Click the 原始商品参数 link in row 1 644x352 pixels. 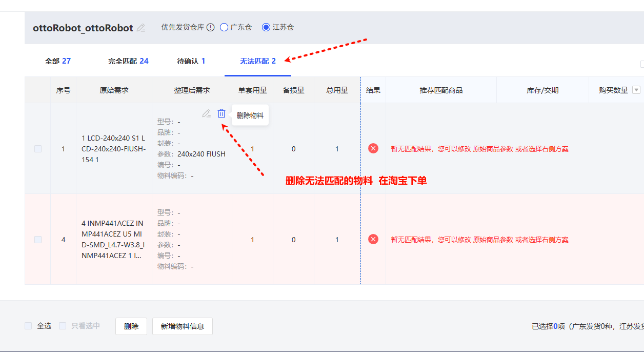coord(493,149)
